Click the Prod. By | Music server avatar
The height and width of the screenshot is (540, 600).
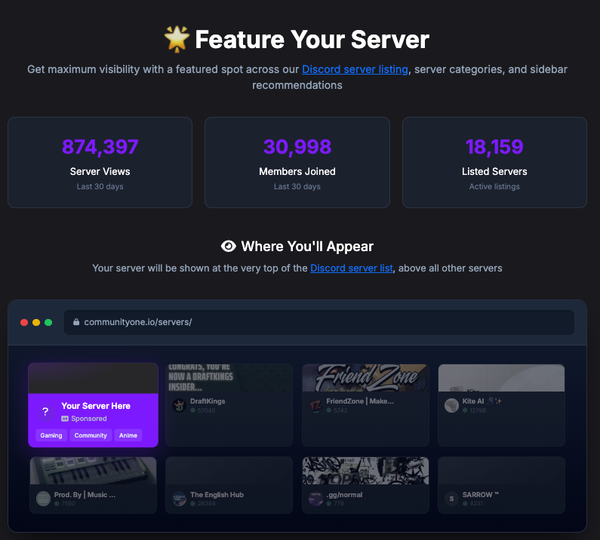[x=43, y=499]
